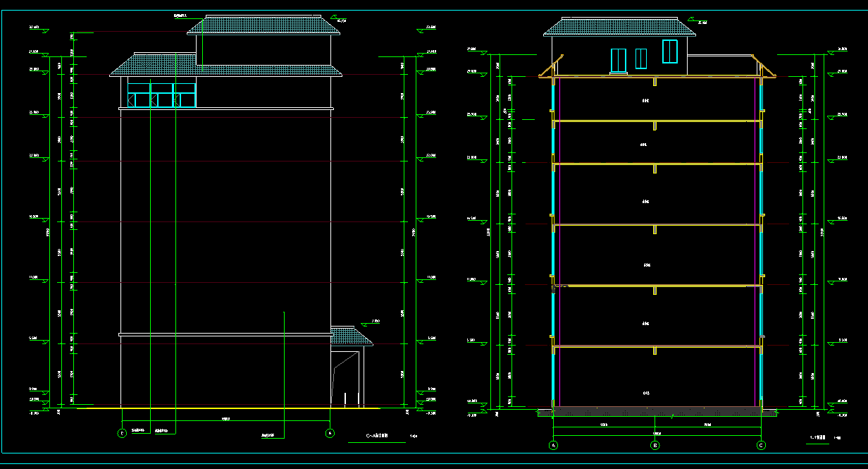Select the small entrance canopy roof hatch
This screenshot has width=868, height=469.
tap(350, 336)
